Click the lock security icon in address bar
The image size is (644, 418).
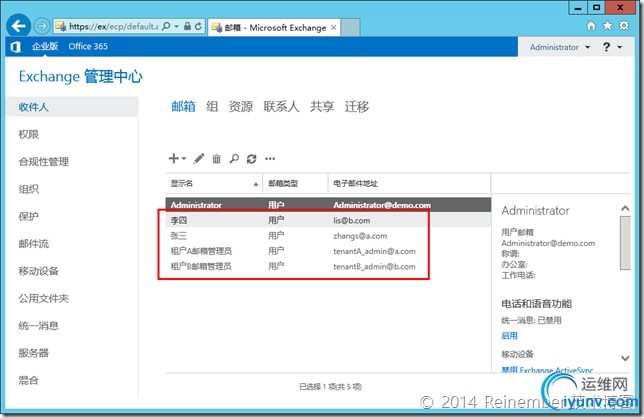tap(187, 27)
